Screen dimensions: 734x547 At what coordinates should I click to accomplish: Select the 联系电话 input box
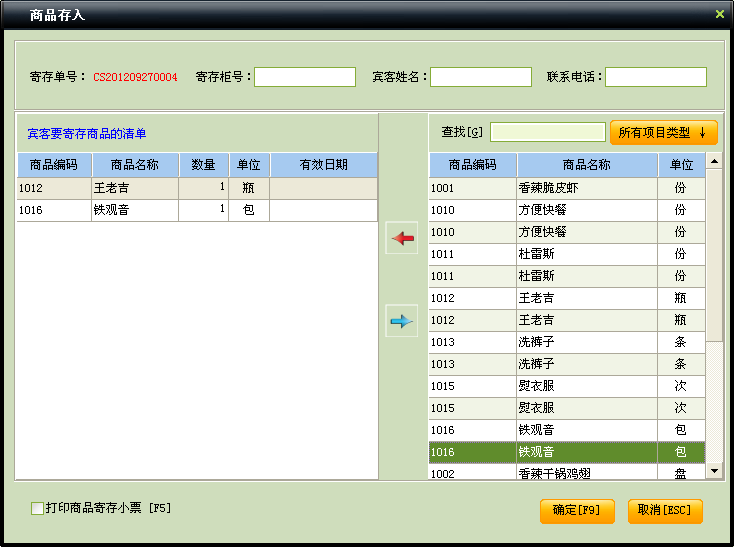[655, 77]
